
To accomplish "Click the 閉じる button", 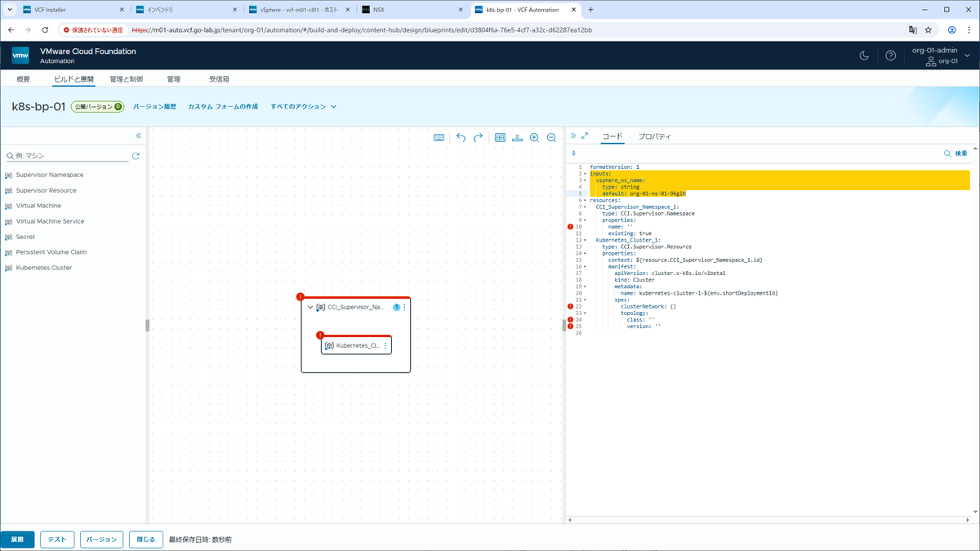I will point(145,540).
